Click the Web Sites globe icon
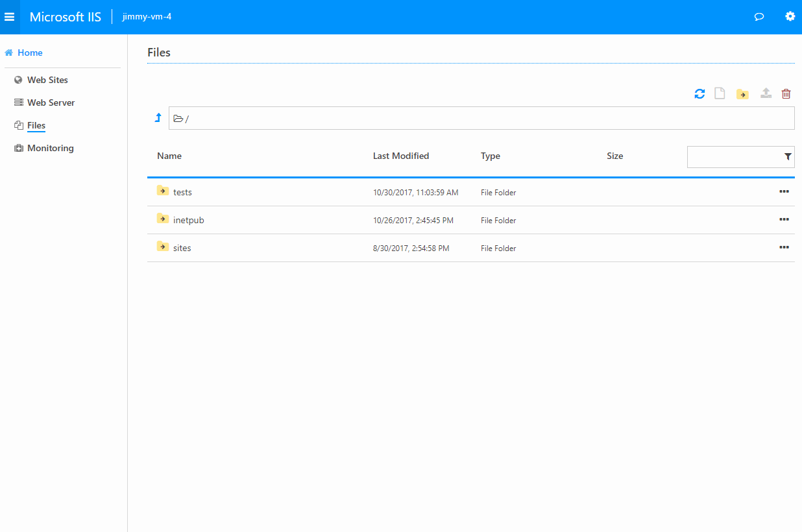 tap(18, 80)
